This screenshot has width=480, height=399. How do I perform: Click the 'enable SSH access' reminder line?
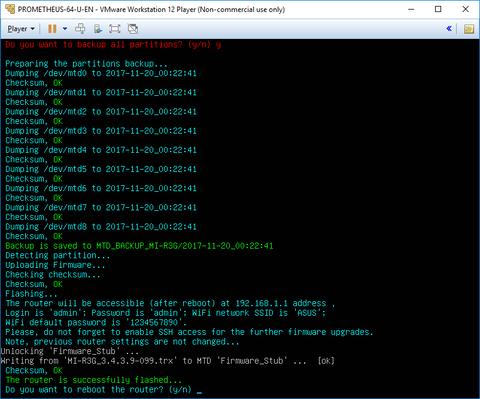(x=189, y=332)
